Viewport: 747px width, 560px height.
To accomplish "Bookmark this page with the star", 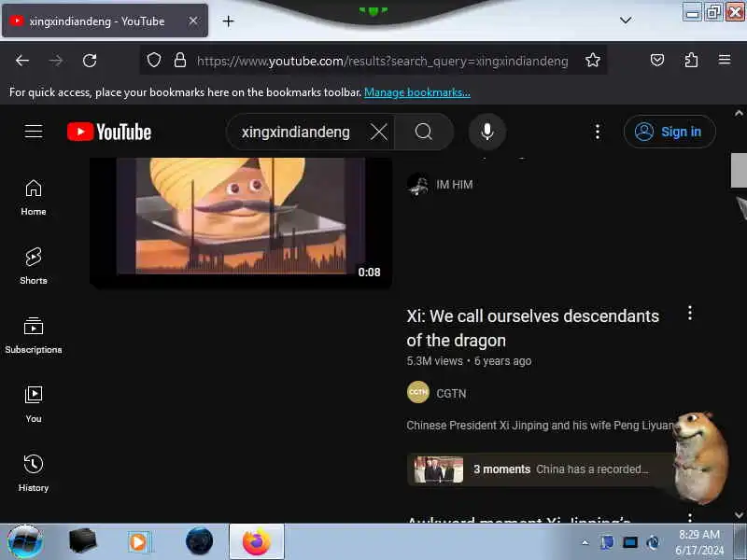I will [593, 60].
